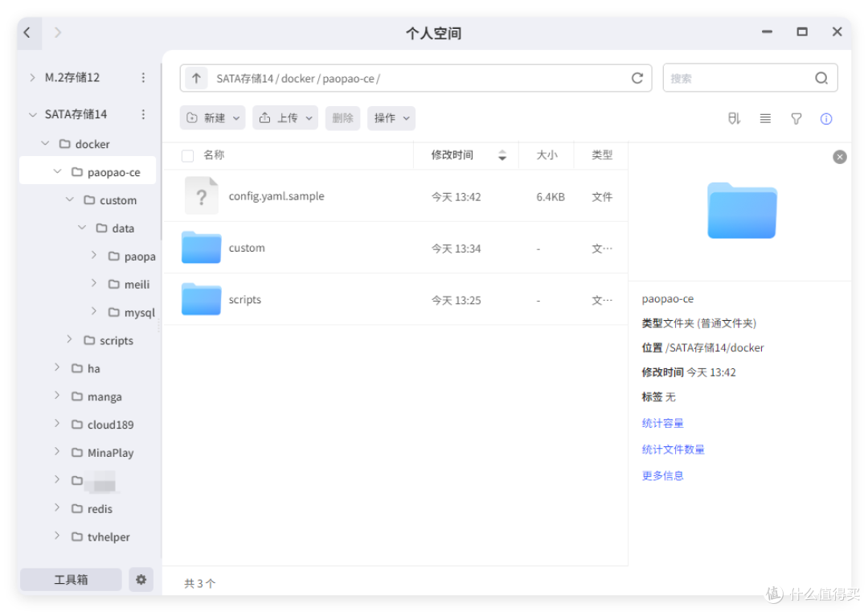Open the filter funnel icon
The width and height of the screenshot is (868, 612).
click(796, 118)
